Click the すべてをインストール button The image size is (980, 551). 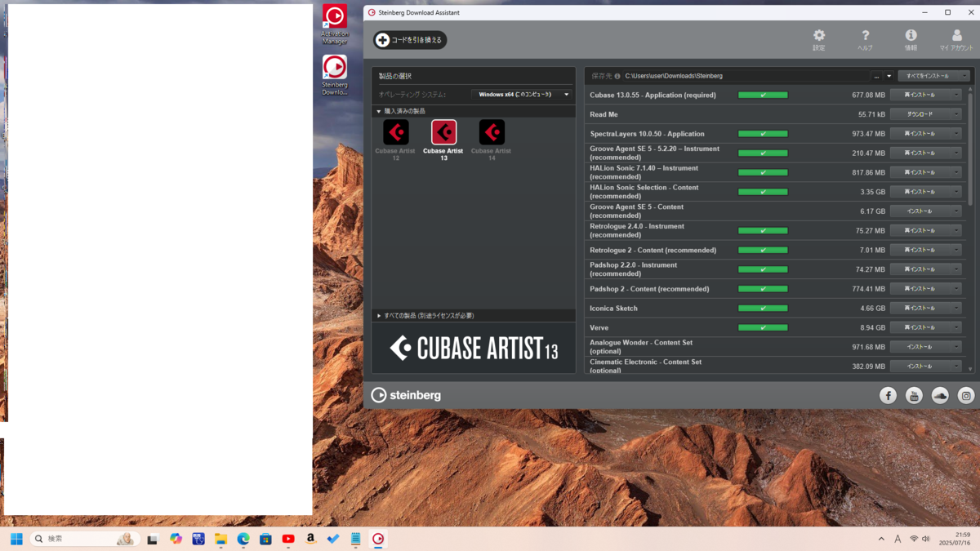point(929,76)
